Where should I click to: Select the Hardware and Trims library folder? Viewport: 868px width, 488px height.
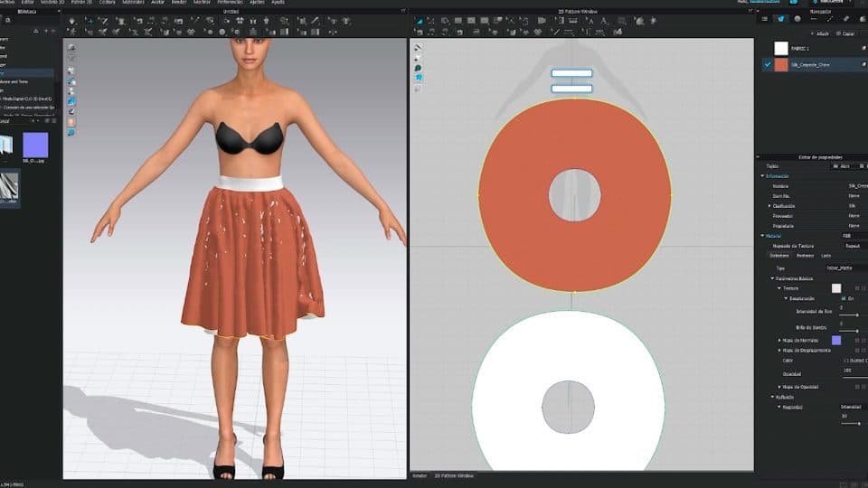[14, 81]
